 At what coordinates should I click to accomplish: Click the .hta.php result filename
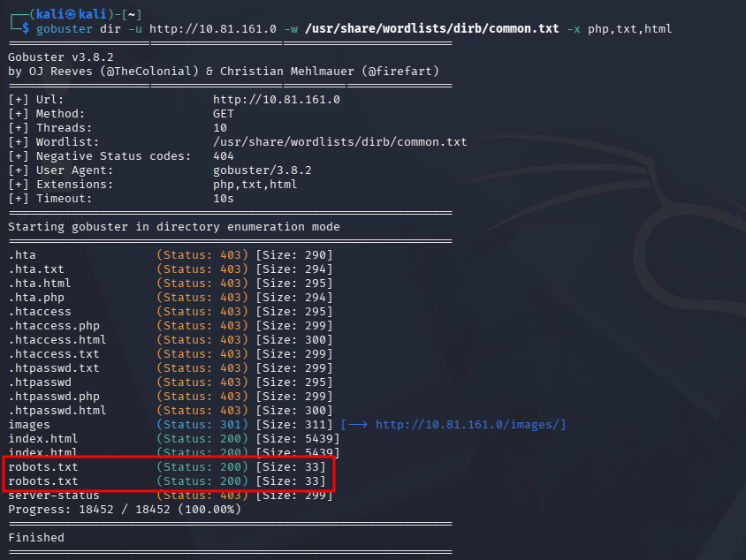[36, 298]
